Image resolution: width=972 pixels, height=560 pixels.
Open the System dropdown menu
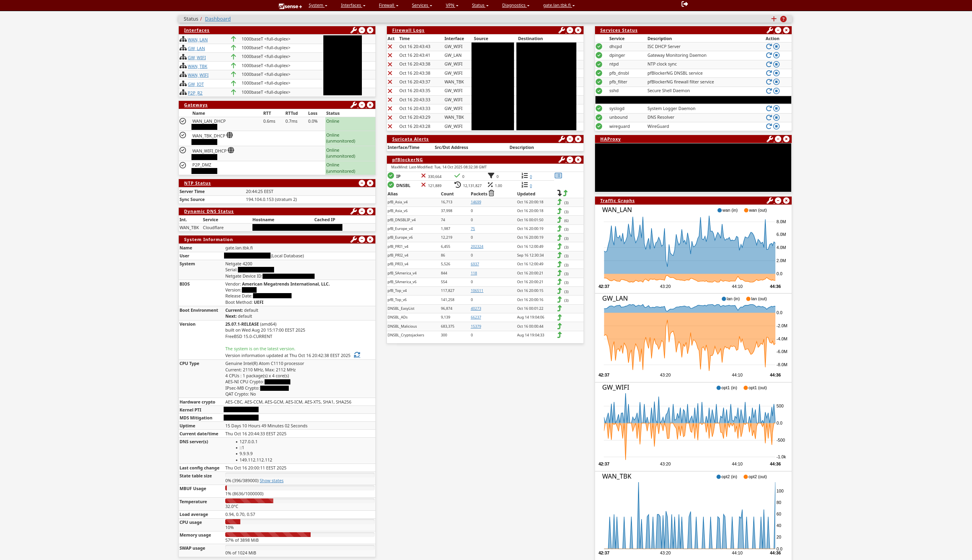pos(318,5)
